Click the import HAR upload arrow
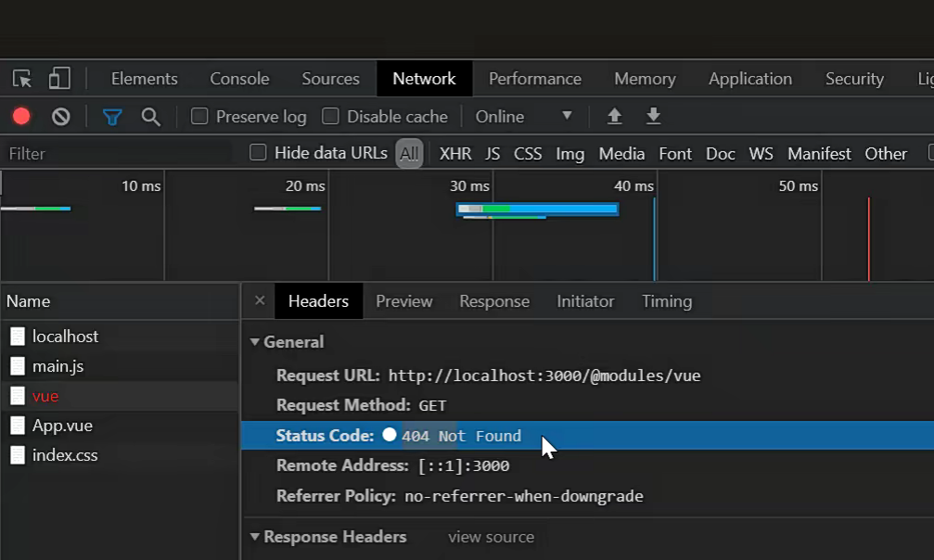 pos(614,116)
